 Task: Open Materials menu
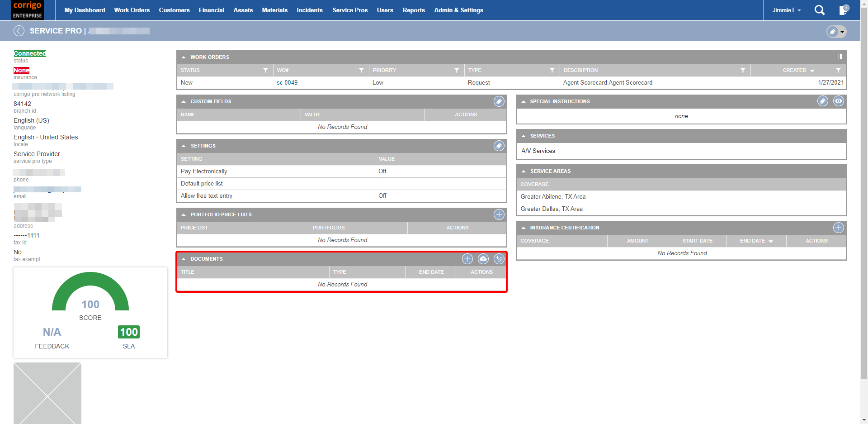click(x=275, y=10)
